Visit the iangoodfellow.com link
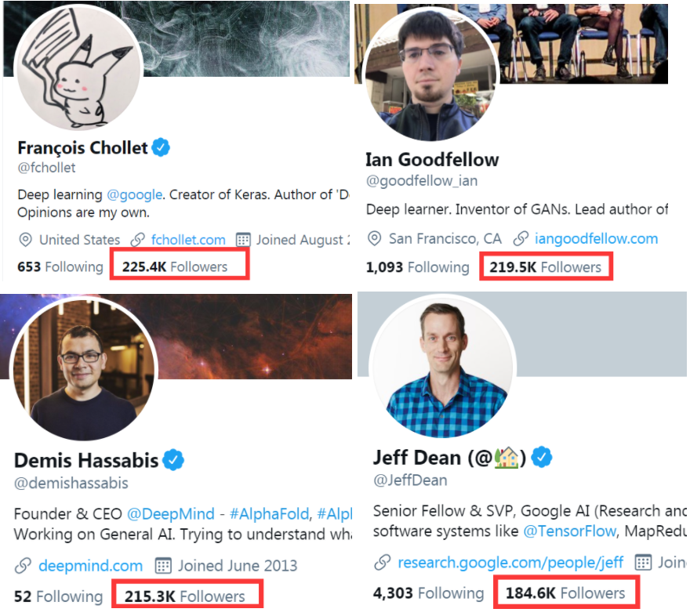Viewport: 690px width, 616px height. [x=596, y=238]
